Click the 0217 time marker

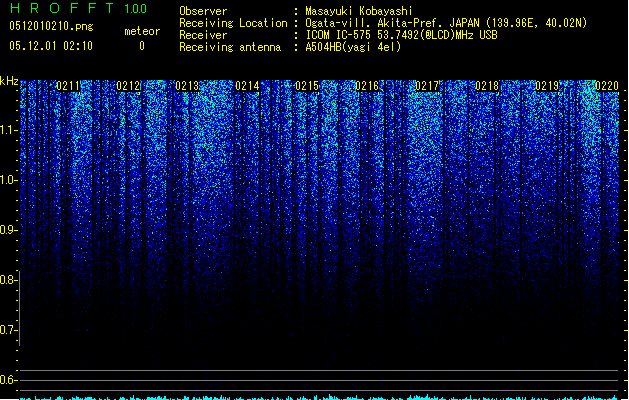[427, 86]
